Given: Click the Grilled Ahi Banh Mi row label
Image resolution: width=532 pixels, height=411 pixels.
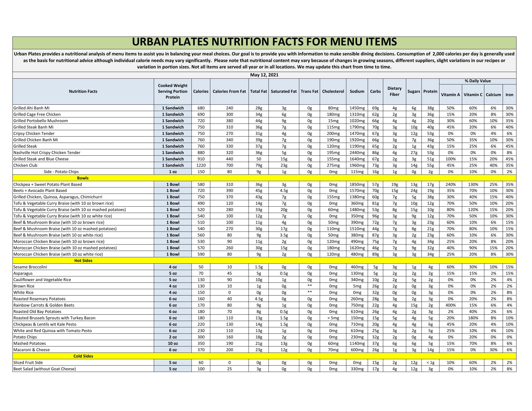Looking at the screenshot, I should coord(31,108).
